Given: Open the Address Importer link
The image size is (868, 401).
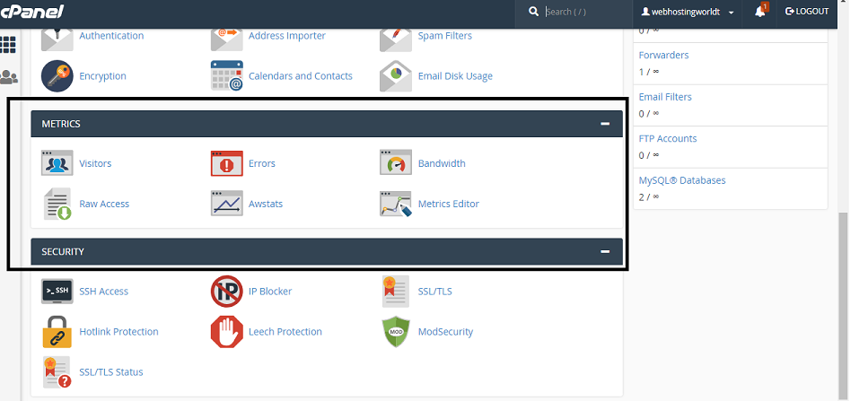Looking at the screenshot, I should [286, 35].
